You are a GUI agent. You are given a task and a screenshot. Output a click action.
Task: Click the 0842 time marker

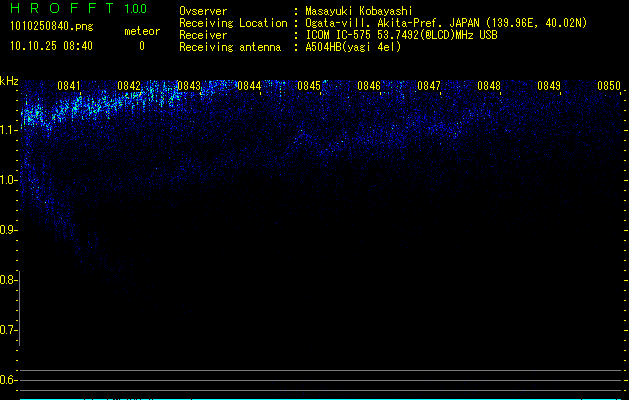pos(129,85)
